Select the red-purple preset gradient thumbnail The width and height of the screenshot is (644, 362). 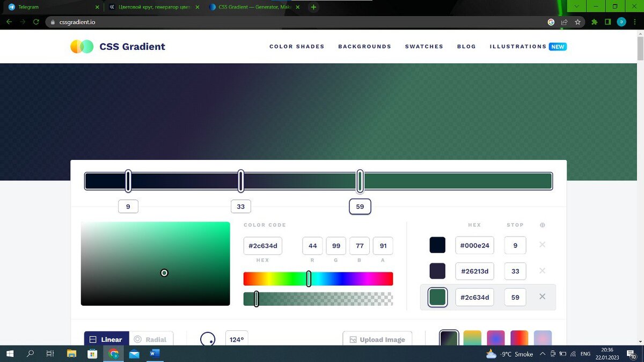point(519,338)
